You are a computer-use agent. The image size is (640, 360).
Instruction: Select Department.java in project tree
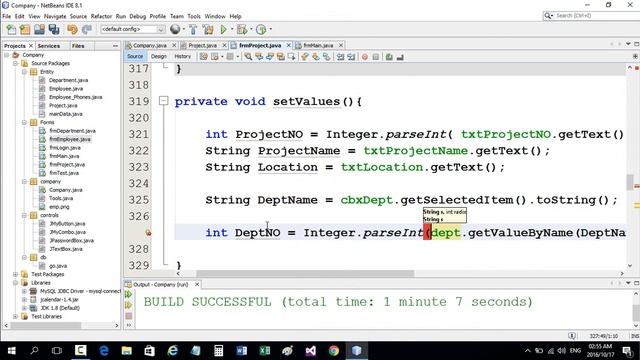point(68,80)
